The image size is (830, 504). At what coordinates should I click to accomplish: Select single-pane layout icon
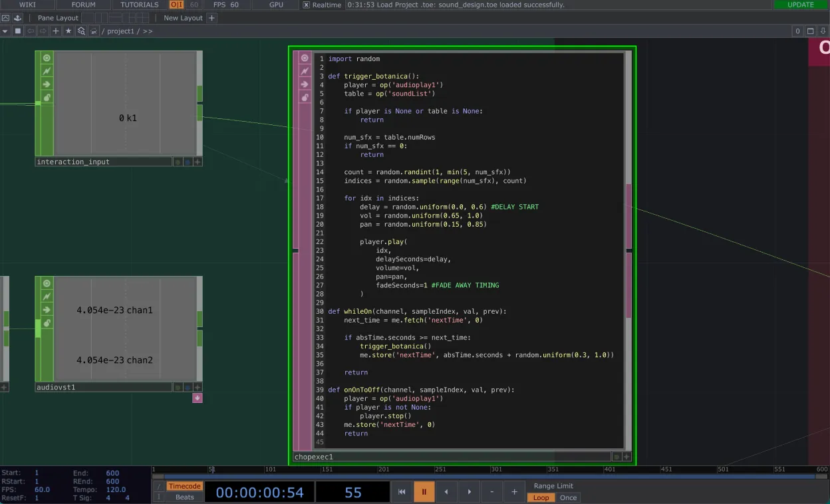tap(86, 18)
